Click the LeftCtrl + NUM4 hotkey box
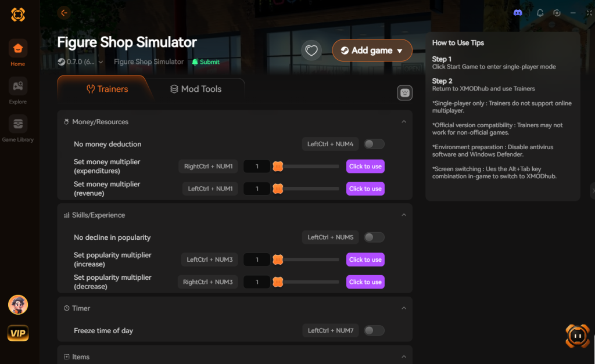The image size is (595, 364). point(330,144)
